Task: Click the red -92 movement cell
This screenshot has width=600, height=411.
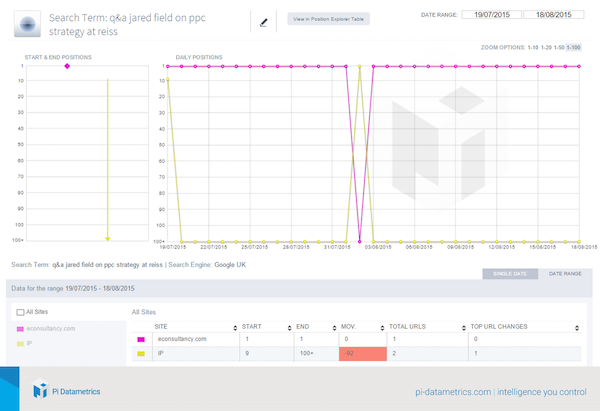Action: coord(363,354)
